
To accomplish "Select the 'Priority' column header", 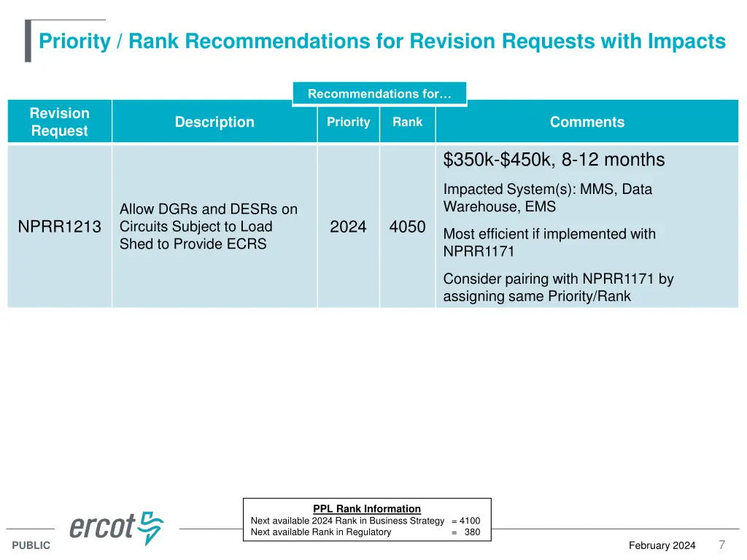I will tap(348, 122).
